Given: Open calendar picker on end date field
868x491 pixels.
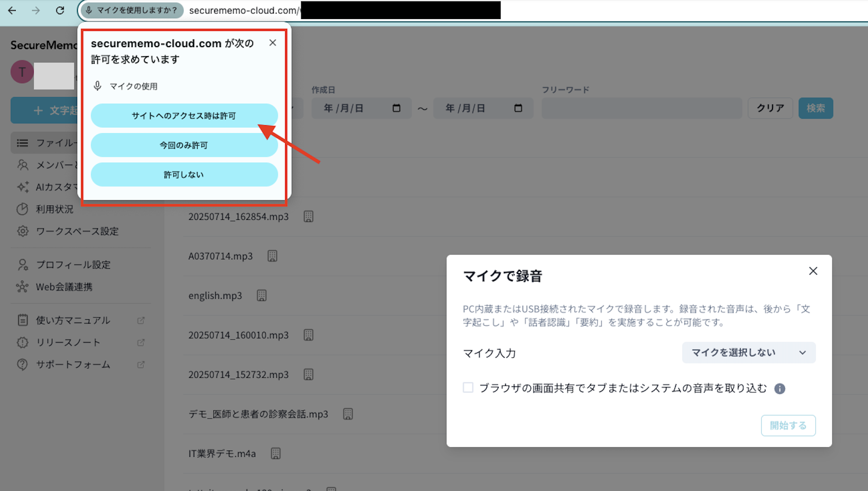Looking at the screenshot, I should (x=518, y=108).
